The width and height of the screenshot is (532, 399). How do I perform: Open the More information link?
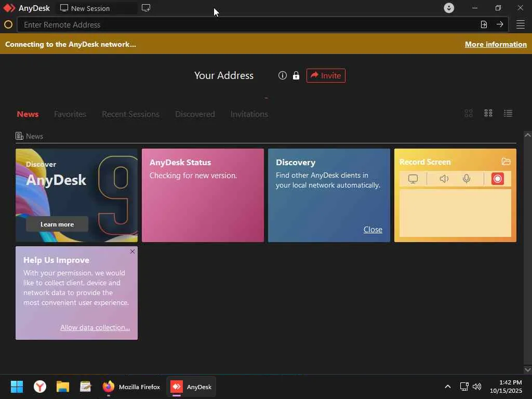click(x=496, y=44)
